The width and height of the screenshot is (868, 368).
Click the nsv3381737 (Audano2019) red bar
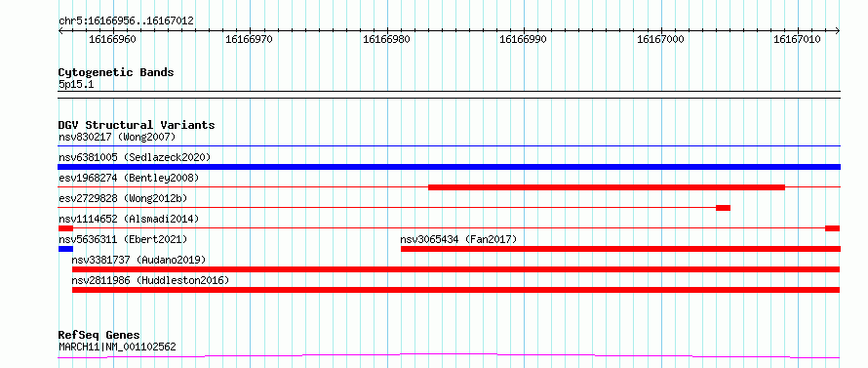pos(456,269)
